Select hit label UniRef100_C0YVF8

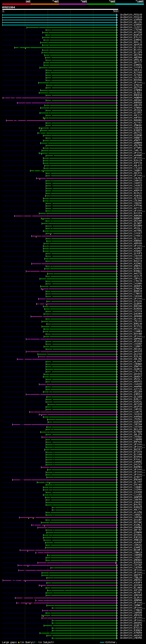pyautogui.click(x=131, y=67)
